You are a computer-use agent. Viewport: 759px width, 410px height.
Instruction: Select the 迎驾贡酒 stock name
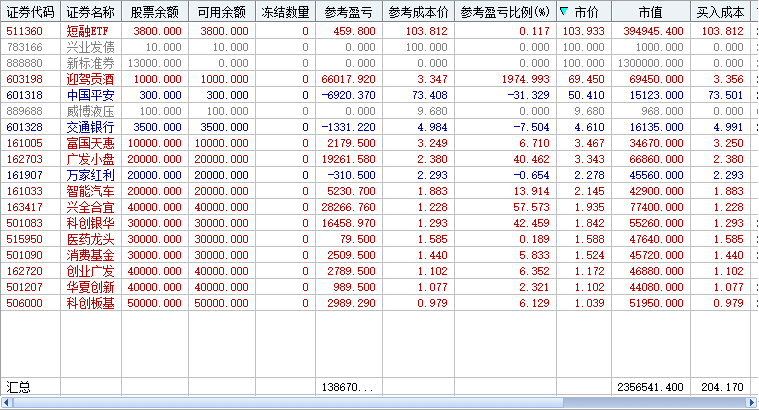click(x=91, y=79)
